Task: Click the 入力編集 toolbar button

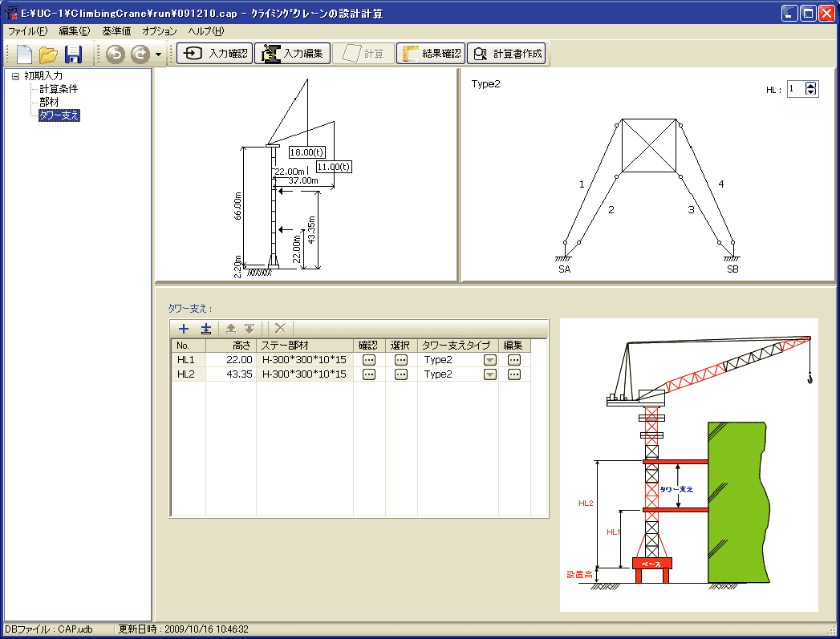Action: click(x=293, y=54)
